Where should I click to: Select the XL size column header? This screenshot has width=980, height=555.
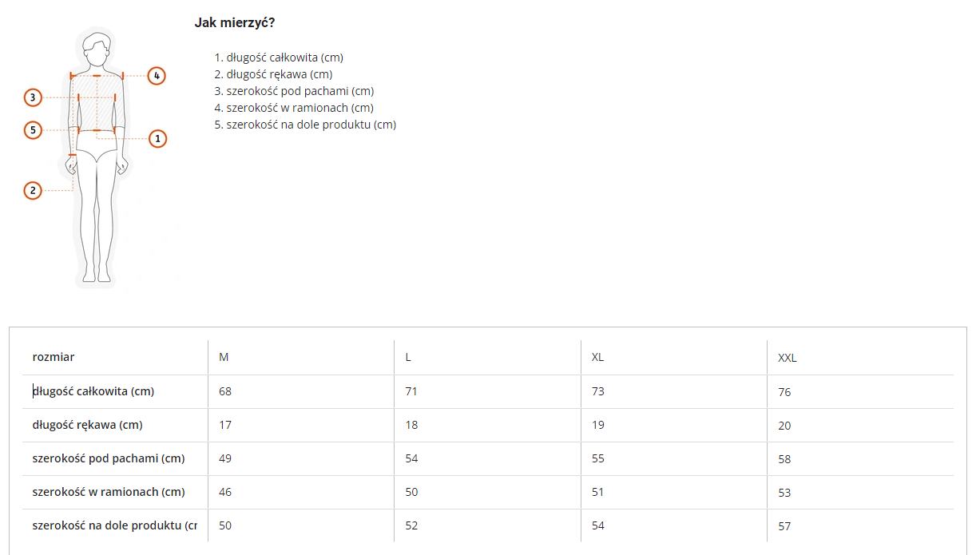(597, 357)
